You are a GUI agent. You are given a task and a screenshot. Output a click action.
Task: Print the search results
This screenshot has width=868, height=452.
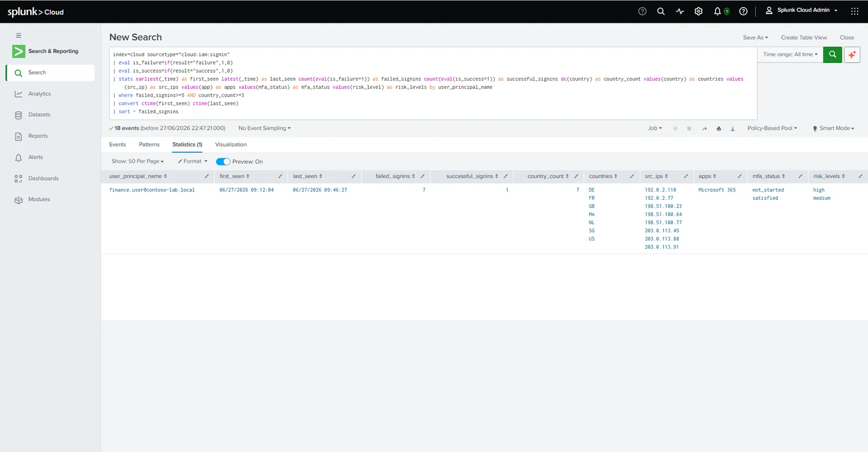coord(719,129)
